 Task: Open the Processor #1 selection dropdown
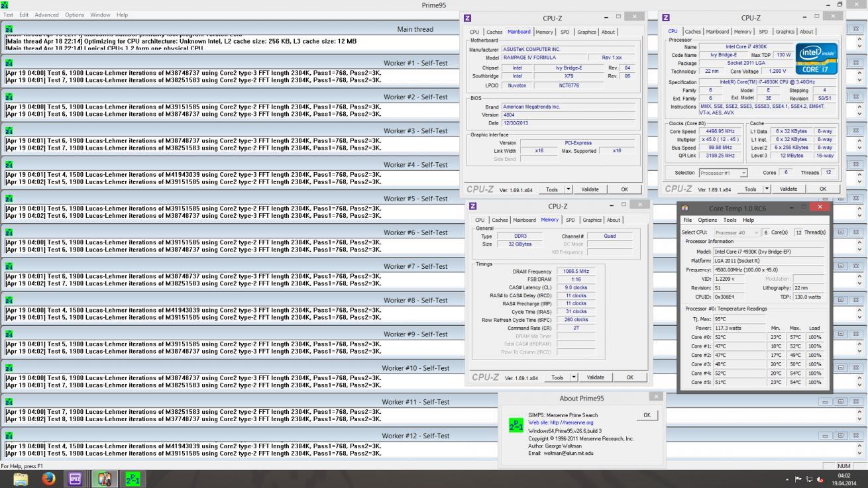tap(723, 173)
